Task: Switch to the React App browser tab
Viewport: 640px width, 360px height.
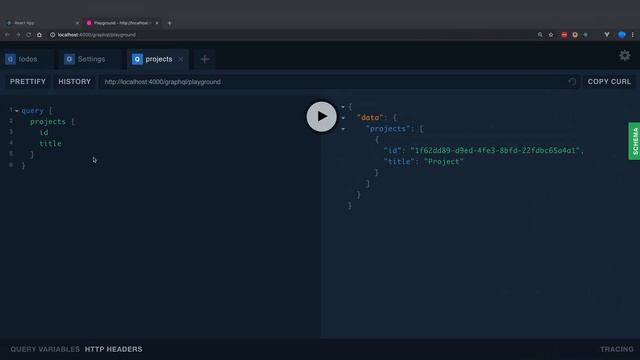Action: (41, 23)
